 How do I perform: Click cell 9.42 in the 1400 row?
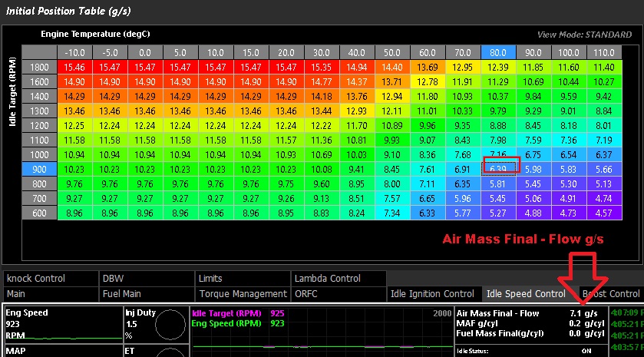click(604, 97)
